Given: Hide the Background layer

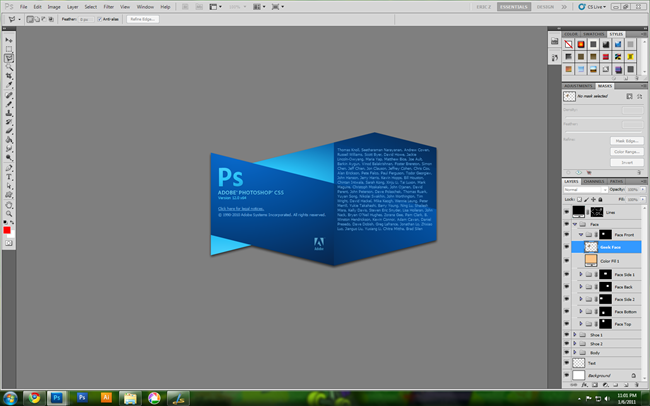Looking at the screenshot, I should pos(567,375).
